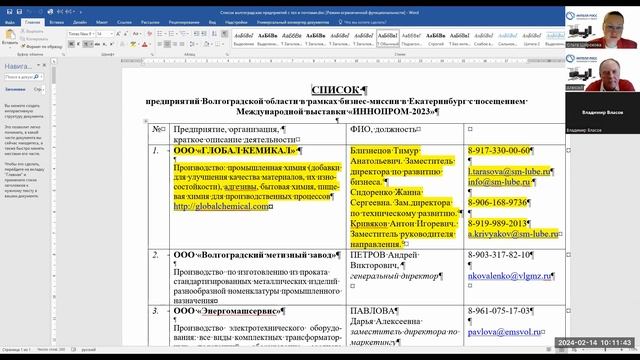
Task: Click email nkovalenko@vlgmz.ru
Action: 509,276
